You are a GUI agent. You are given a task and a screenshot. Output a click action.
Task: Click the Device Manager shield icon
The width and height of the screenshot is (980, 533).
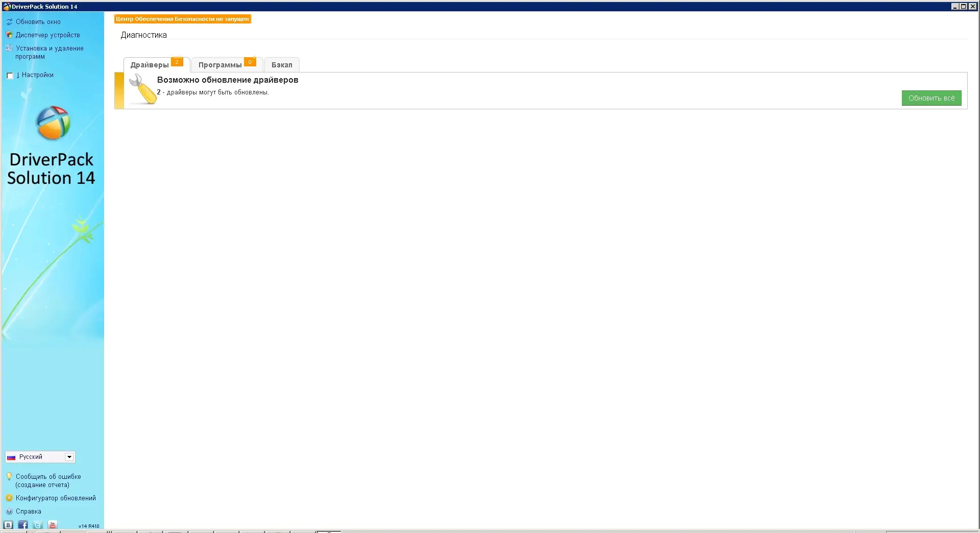[x=9, y=35]
